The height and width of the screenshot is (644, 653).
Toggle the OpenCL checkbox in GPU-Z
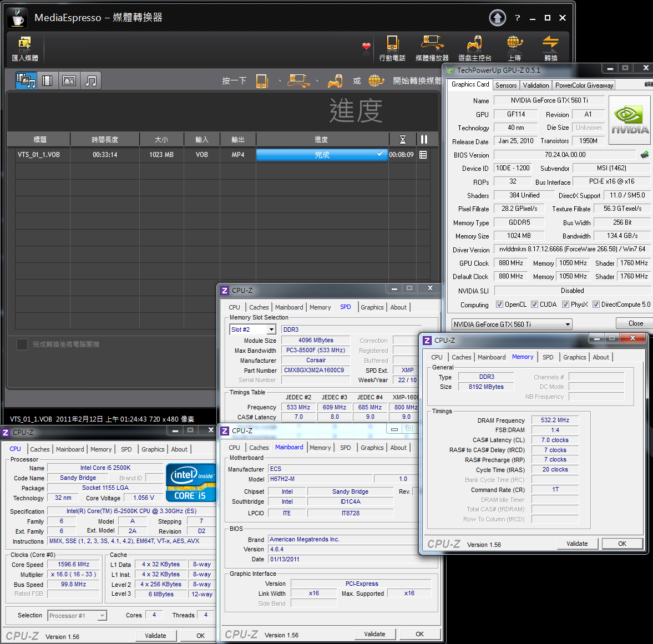pos(499,305)
